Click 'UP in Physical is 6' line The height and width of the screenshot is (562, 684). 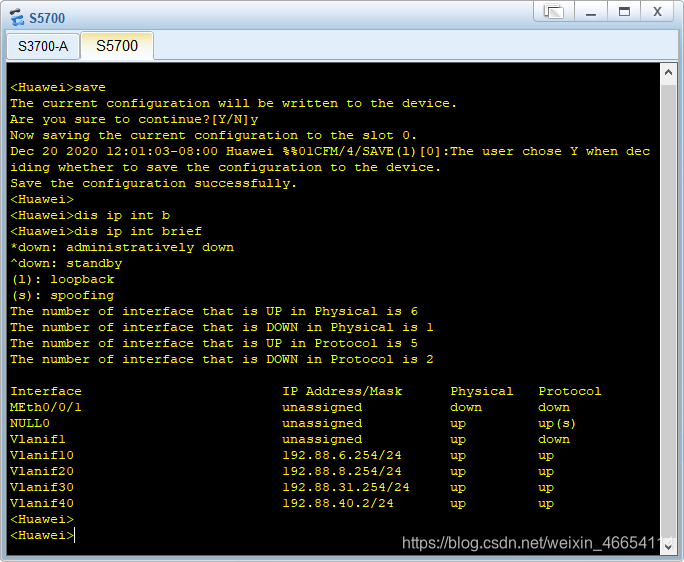214,312
